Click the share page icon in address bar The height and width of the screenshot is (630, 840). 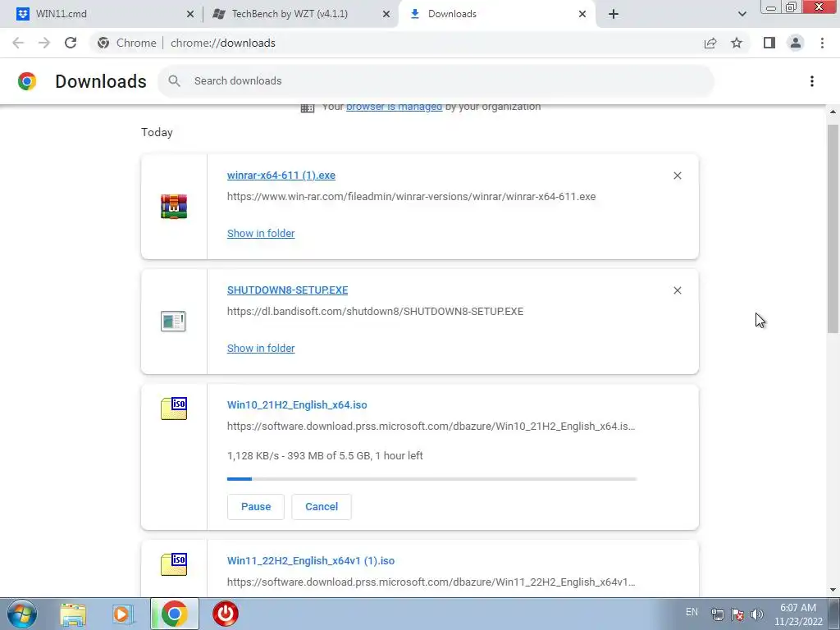pos(710,43)
